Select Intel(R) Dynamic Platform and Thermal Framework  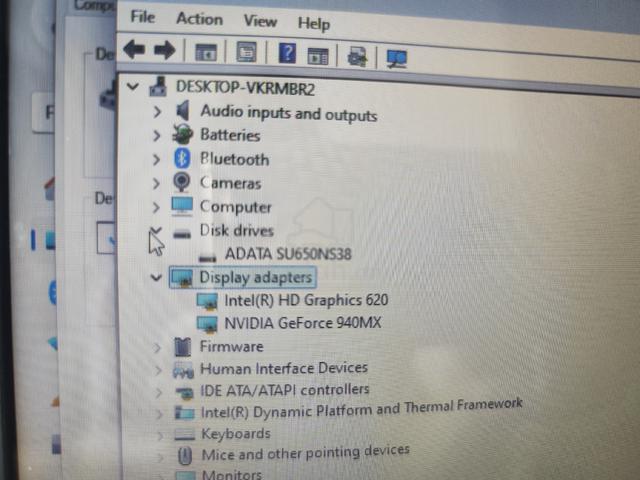(362, 408)
